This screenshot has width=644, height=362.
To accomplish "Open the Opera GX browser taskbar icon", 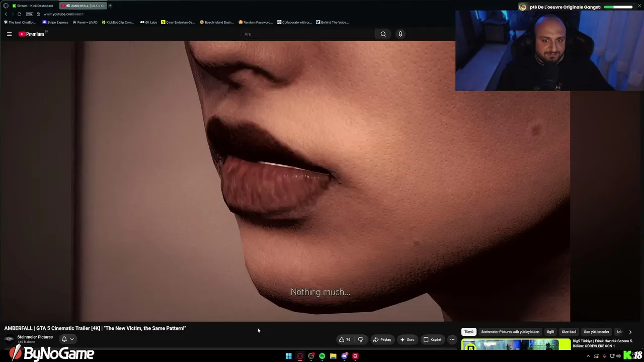I will [x=300, y=356].
